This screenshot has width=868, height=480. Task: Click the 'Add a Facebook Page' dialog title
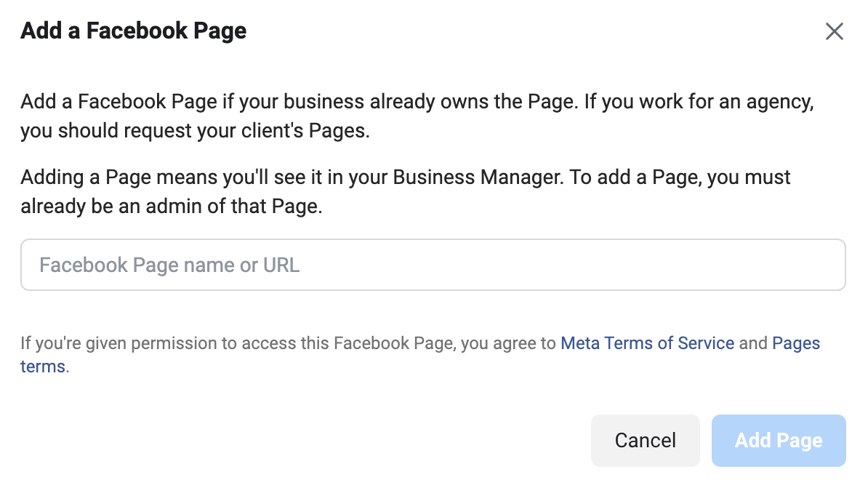[134, 31]
